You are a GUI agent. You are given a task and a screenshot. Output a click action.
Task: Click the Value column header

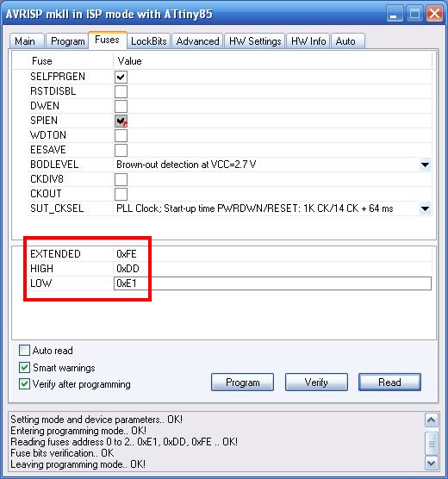[x=129, y=61]
